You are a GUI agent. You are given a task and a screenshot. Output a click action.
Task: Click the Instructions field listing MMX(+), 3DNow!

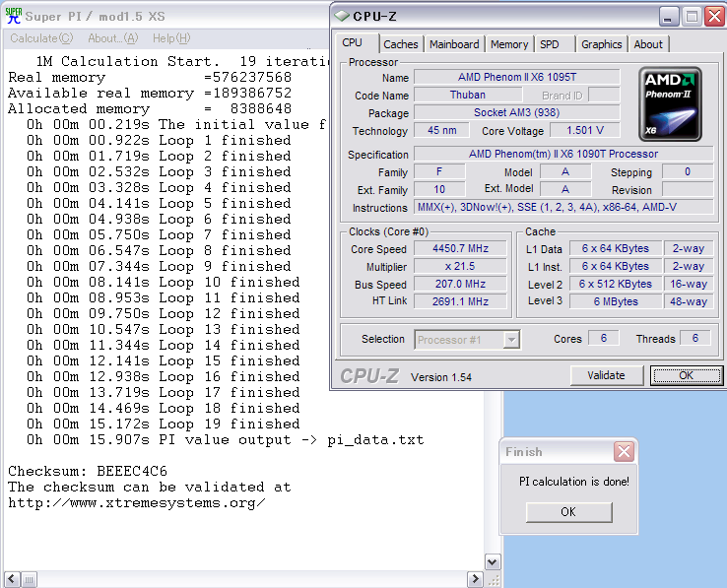(563, 207)
